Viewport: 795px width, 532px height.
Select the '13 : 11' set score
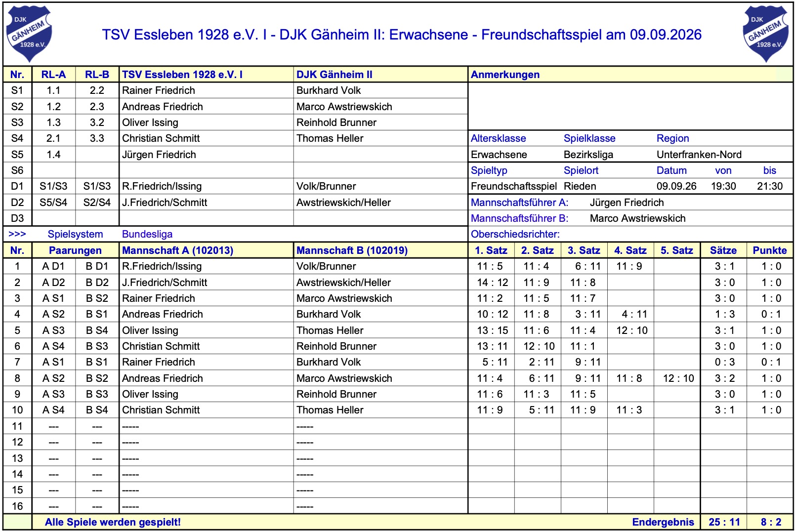coord(493,346)
